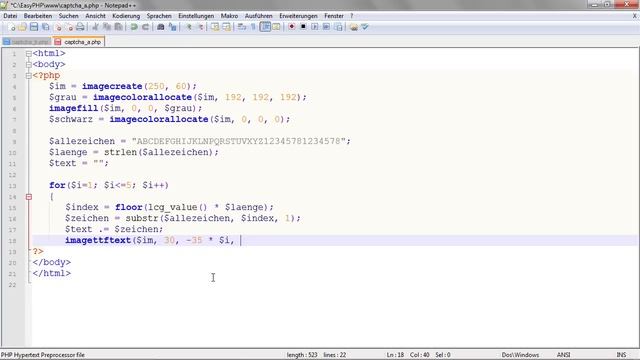Open the Kodierung menu
The width and height of the screenshot is (640, 360).
point(126,16)
